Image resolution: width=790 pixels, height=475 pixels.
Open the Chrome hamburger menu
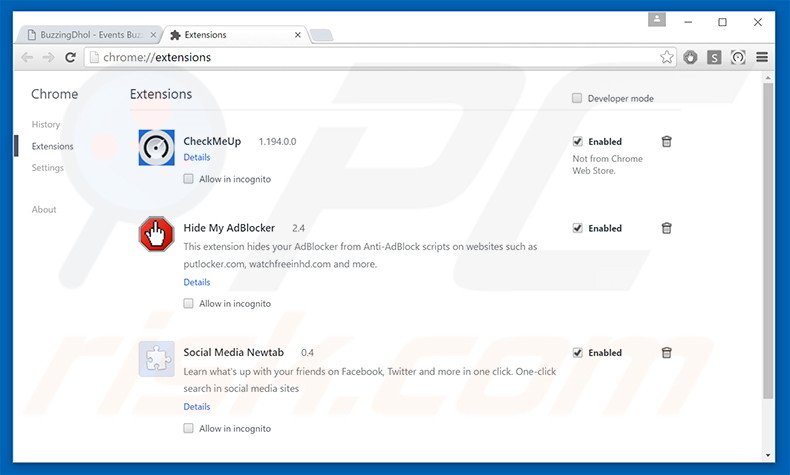762,57
